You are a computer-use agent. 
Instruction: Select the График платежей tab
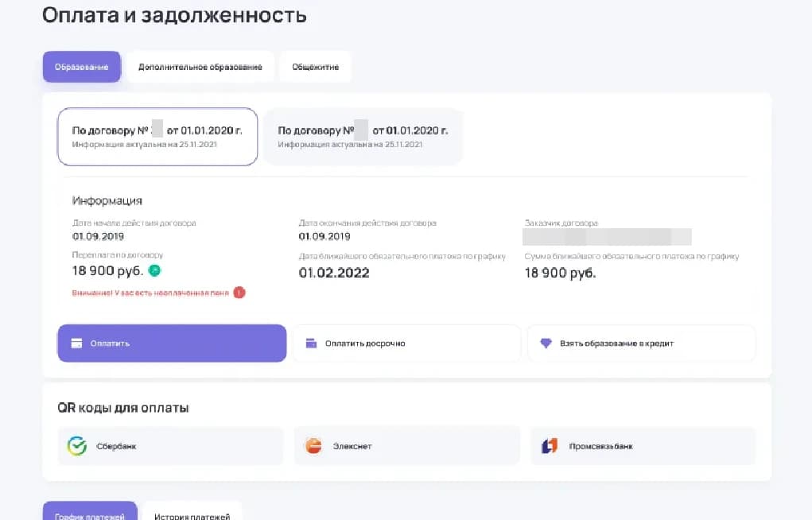[90, 514]
